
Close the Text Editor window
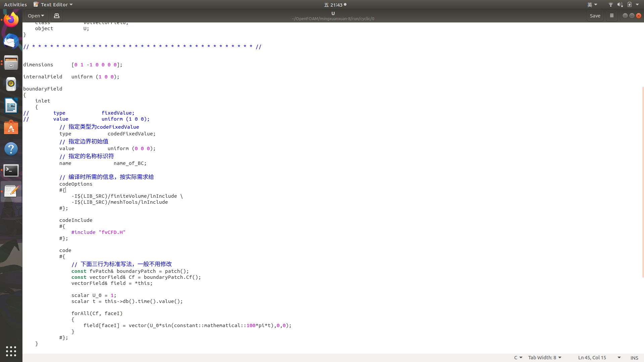click(639, 16)
